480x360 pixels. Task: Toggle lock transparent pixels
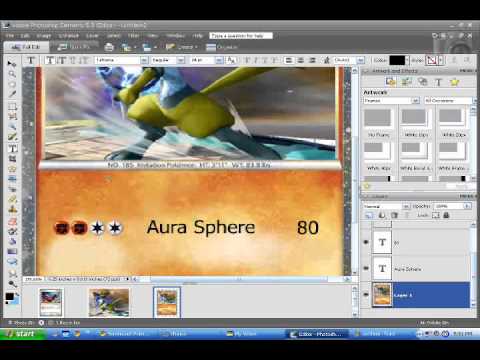(x=436, y=215)
